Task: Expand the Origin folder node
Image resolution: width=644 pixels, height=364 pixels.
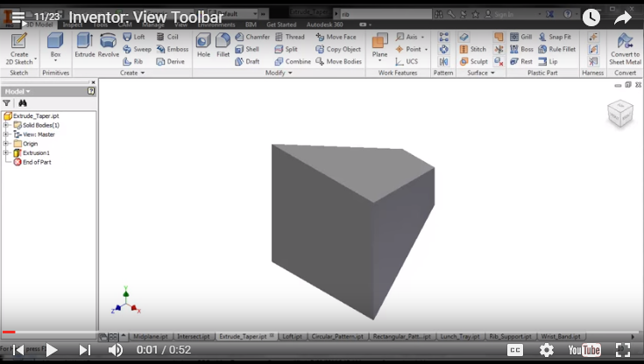Action: coord(6,143)
